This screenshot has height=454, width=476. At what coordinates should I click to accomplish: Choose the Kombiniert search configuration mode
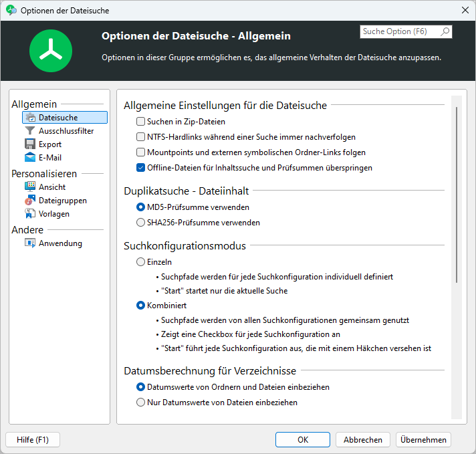click(140, 305)
